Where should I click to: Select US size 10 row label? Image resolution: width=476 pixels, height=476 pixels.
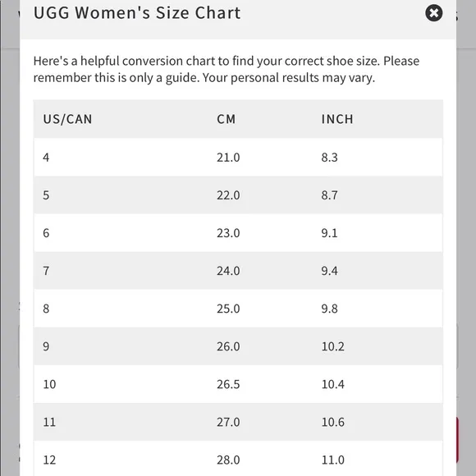[49, 384]
